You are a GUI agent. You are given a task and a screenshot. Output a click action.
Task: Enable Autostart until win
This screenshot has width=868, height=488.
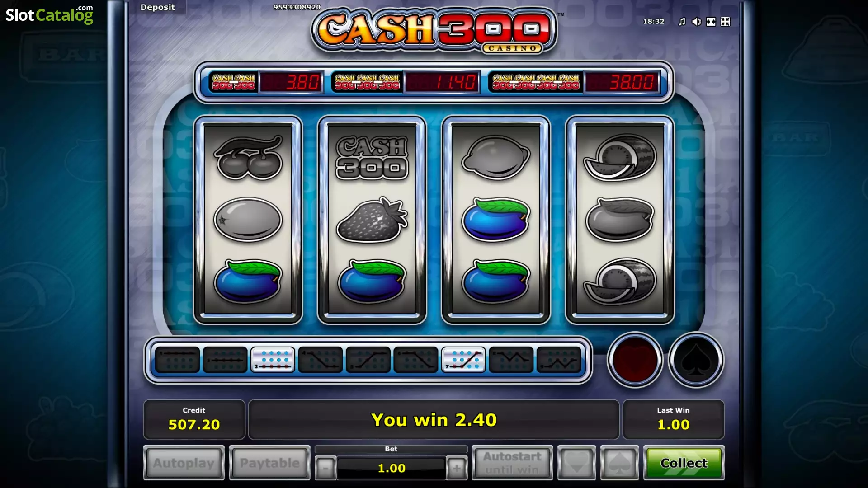coord(512,463)
